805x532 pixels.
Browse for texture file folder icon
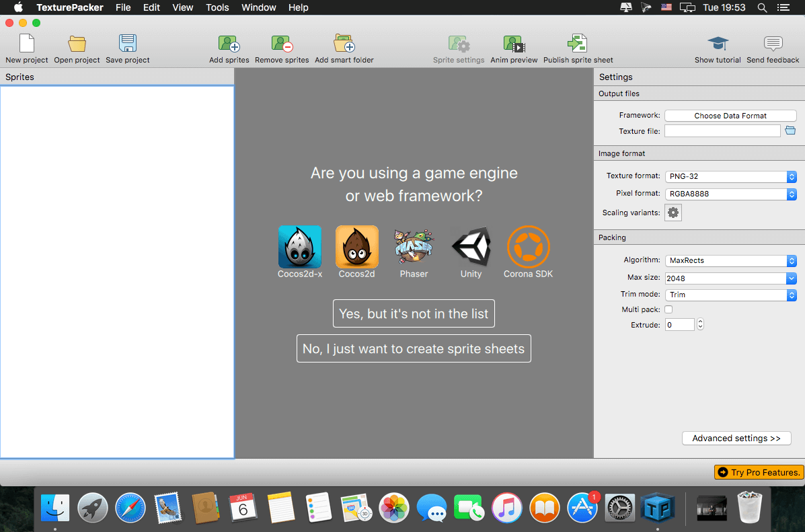(x=790, y=130)
